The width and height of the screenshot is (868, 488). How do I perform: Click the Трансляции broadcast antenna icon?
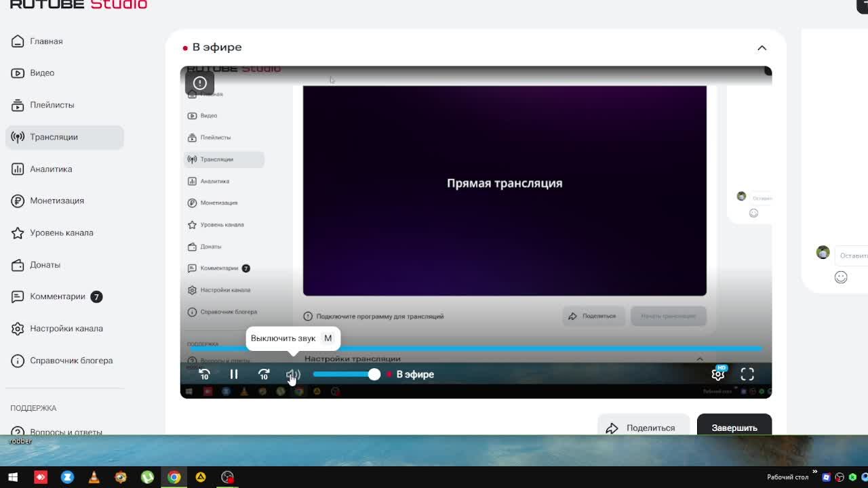pos(18,137)
